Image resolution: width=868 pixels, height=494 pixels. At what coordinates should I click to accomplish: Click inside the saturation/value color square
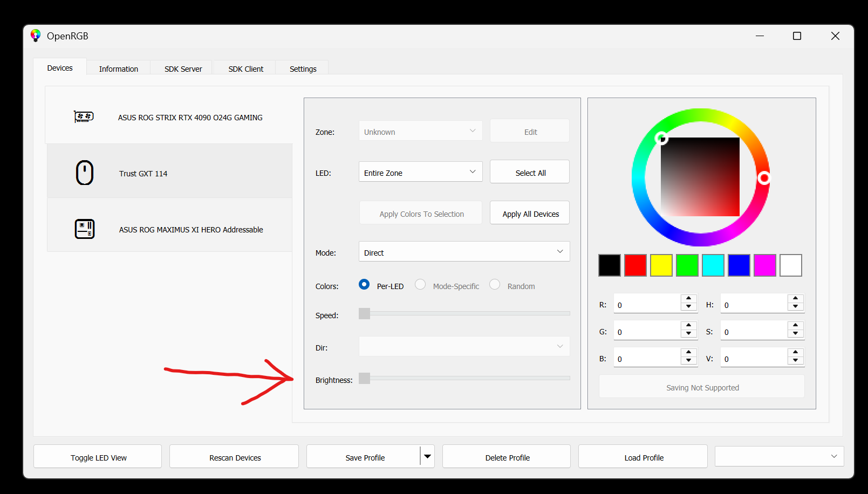[x=700, y=177]
